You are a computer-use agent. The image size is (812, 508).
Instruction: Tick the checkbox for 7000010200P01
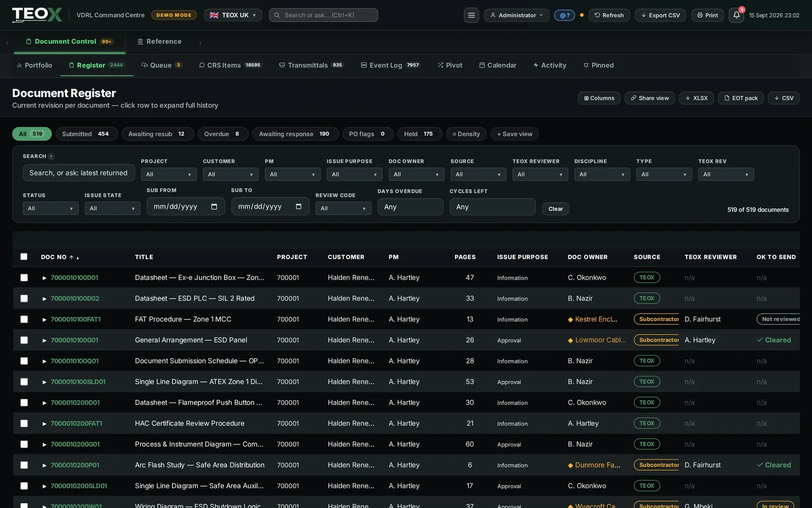click(x=24, y=465)
